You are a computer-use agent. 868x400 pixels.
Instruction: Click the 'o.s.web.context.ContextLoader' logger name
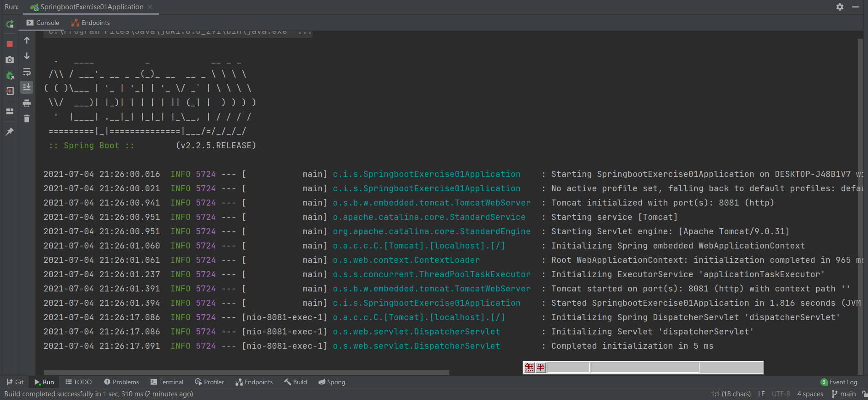[x=406, y=260]
